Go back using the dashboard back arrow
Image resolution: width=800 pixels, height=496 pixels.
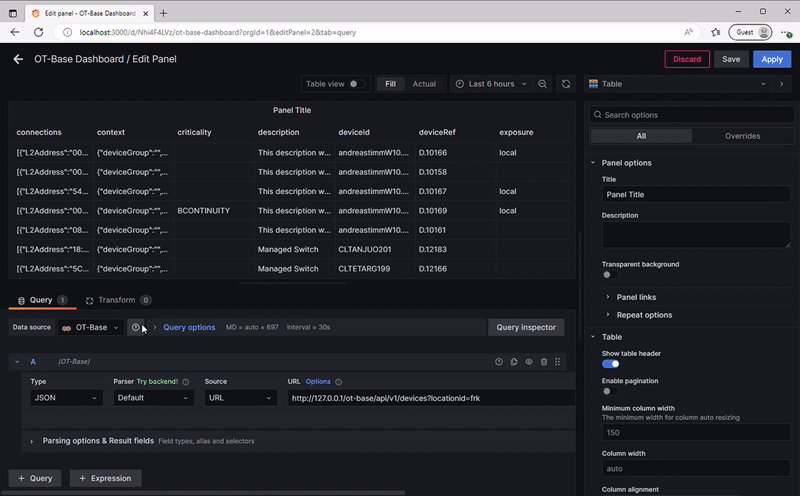coord(18,59)
